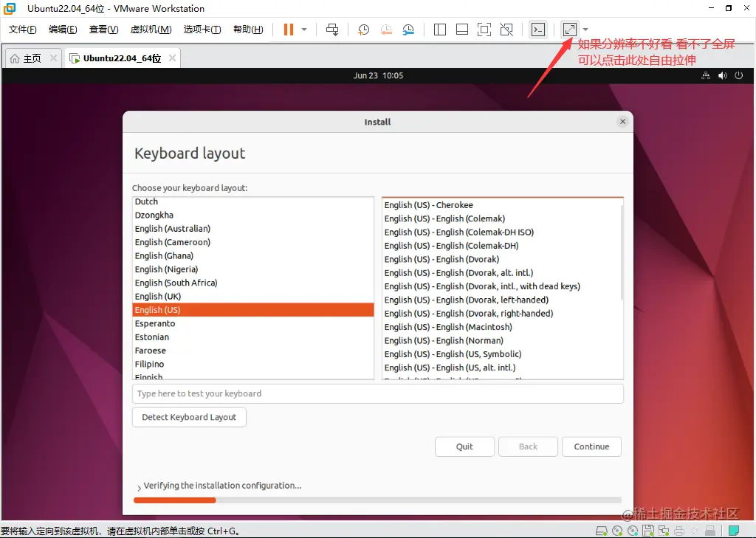
Task: Choose English (US) - English (Norman) variant
Action: [x=501, y=340]
